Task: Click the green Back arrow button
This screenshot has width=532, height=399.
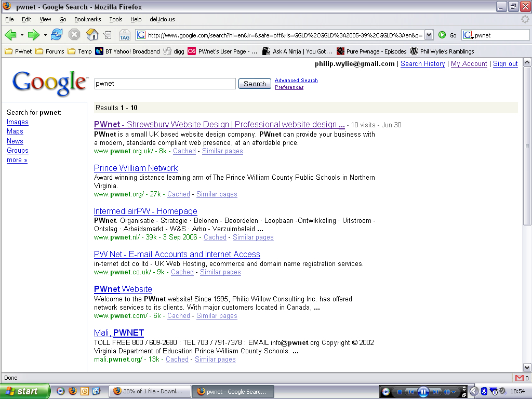Action: pyautogui.click(x=10, y=35)
